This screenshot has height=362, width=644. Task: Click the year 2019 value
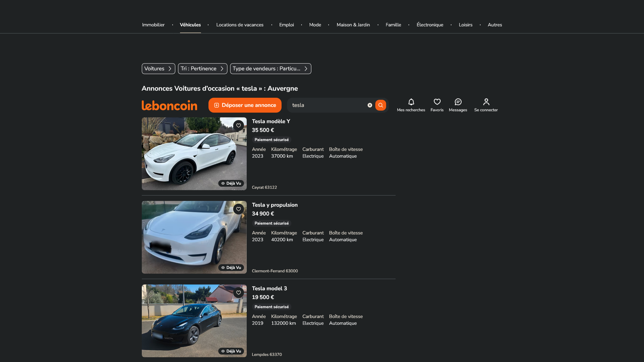coord(258,323)
